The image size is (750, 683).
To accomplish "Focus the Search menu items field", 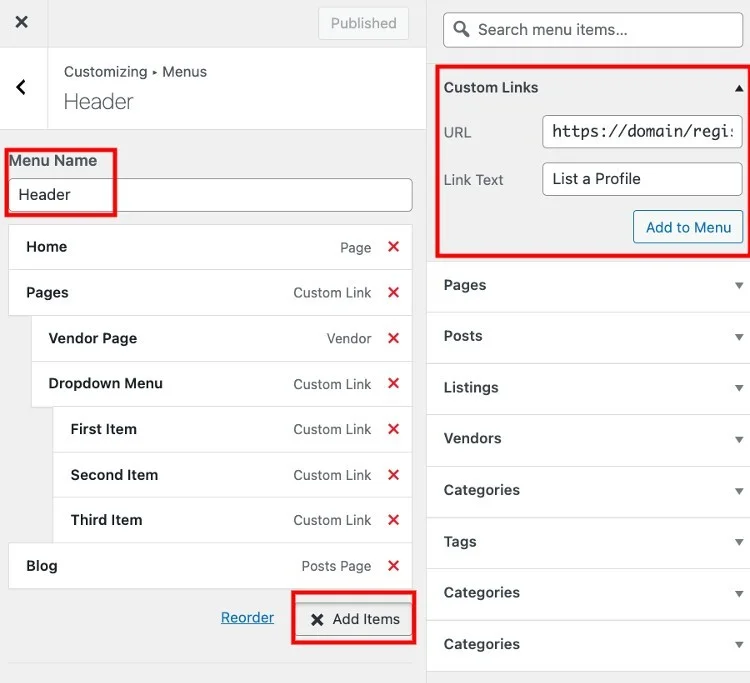I will (x=593, y=30).
